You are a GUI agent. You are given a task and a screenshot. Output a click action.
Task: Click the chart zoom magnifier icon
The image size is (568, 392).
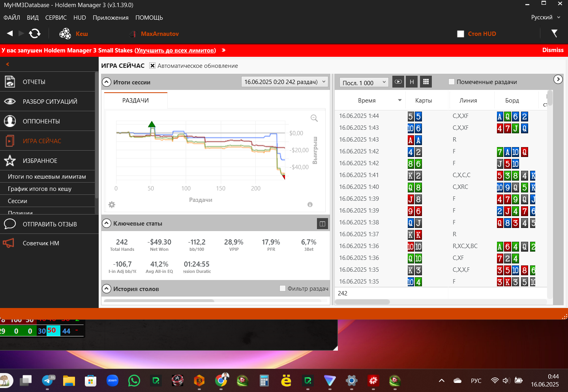point(314,118)
